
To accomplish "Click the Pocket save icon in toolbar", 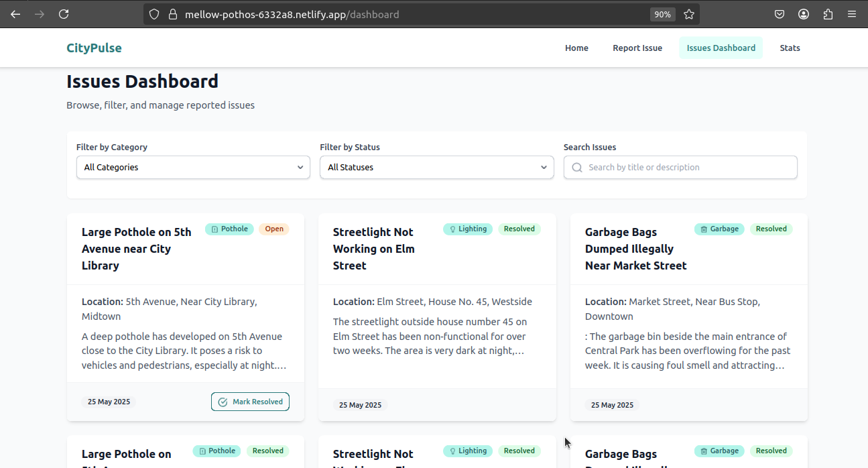I will click(780, 14).
